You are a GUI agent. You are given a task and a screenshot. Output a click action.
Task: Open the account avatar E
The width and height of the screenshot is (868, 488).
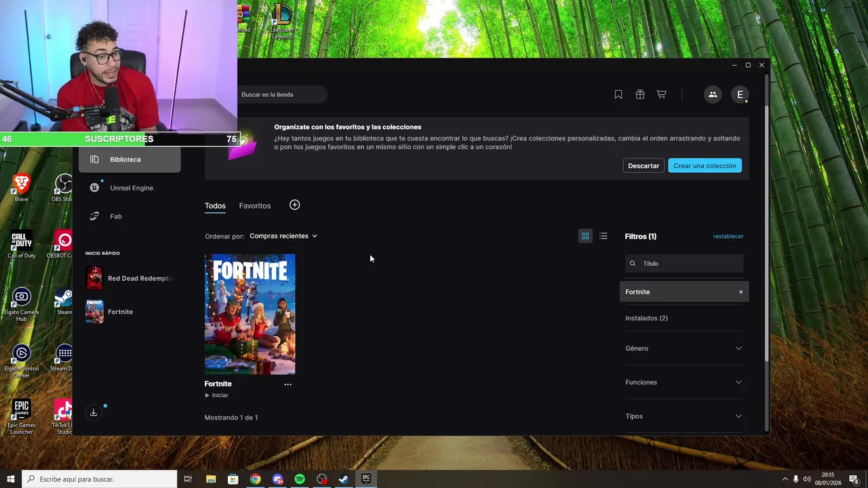pyautogui.click(x=740, y=95)
